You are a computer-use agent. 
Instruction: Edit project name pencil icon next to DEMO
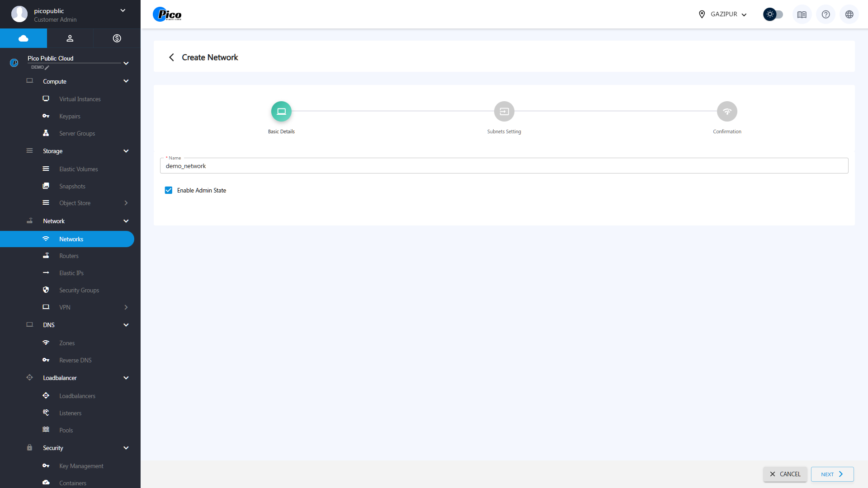click(47, 68)
